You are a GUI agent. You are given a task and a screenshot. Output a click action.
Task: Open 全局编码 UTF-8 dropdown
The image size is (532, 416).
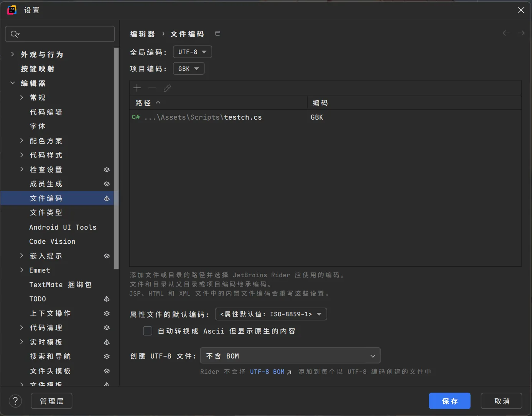click(192, 52)
